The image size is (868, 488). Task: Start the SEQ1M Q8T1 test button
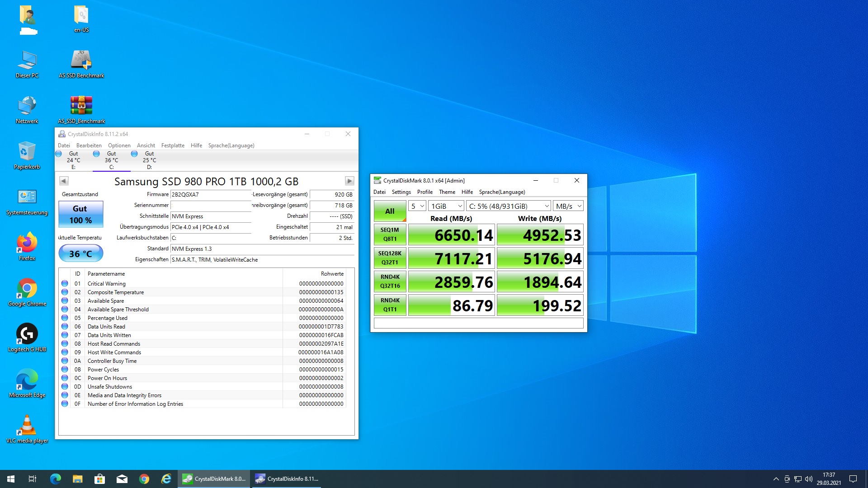(390, 235)
